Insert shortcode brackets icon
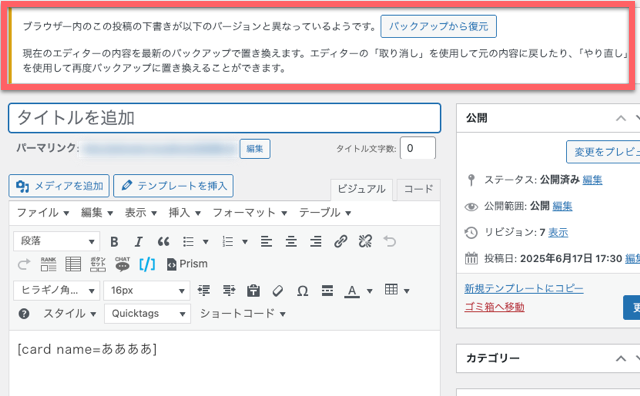The image size is (640, 396). [147, 265]
